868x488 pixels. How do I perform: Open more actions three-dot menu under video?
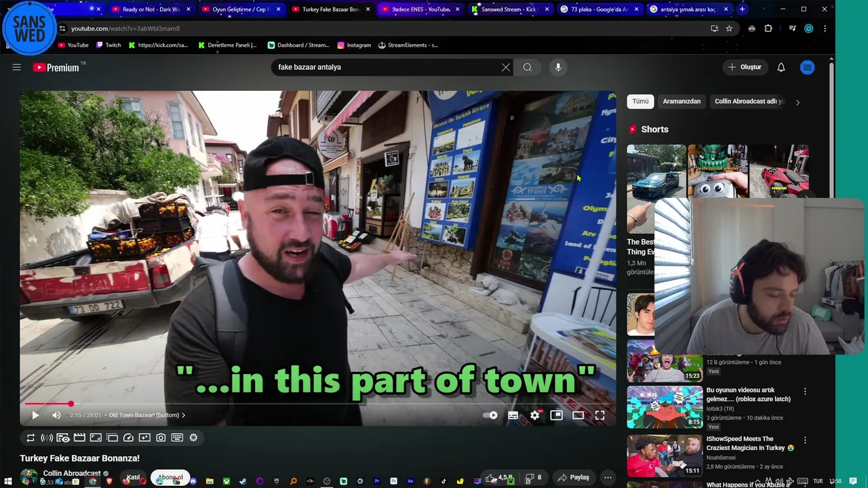(x=608, y=478)
